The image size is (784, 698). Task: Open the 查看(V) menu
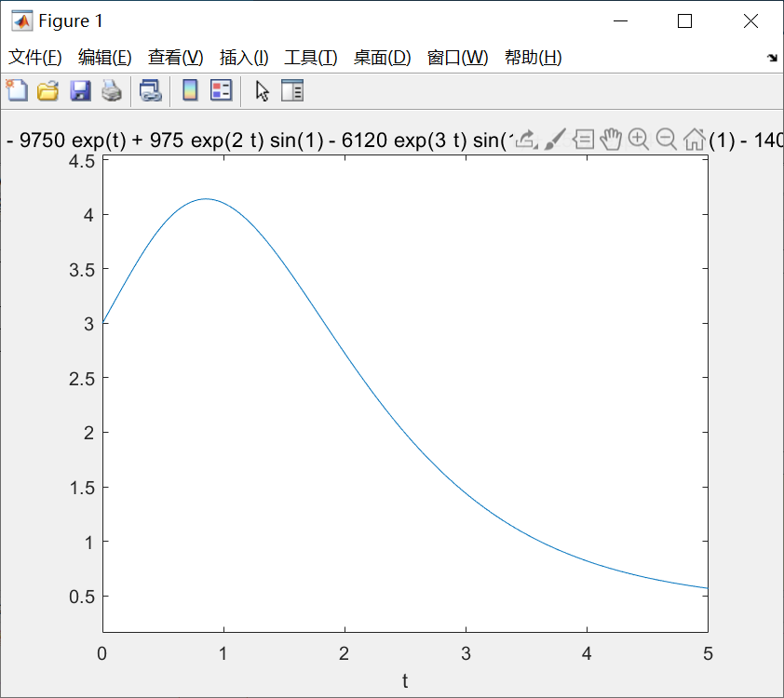tap(175, 58)
